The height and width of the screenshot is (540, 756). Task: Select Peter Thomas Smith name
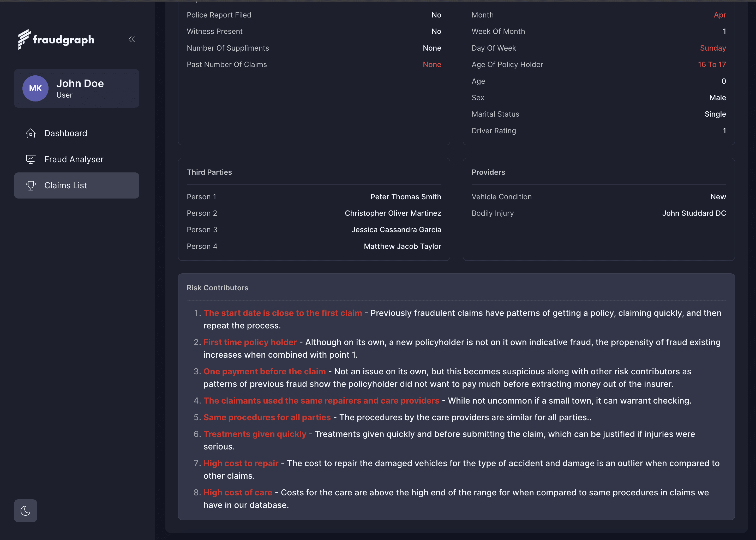click(x=406, y=197)
